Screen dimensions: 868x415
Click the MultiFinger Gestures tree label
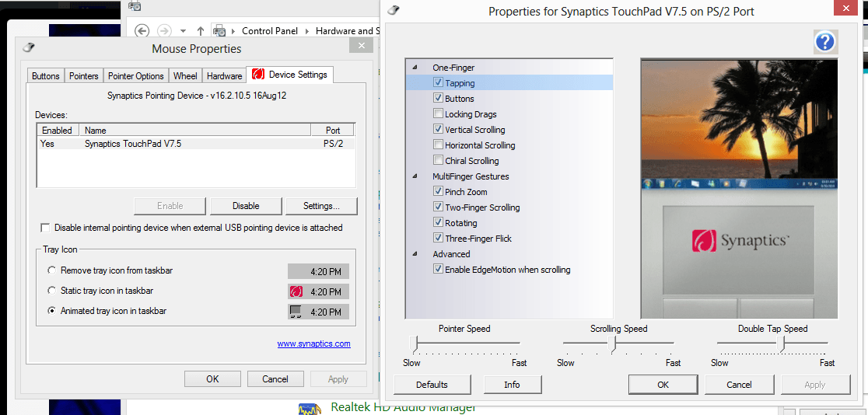(x=471, y=176)
